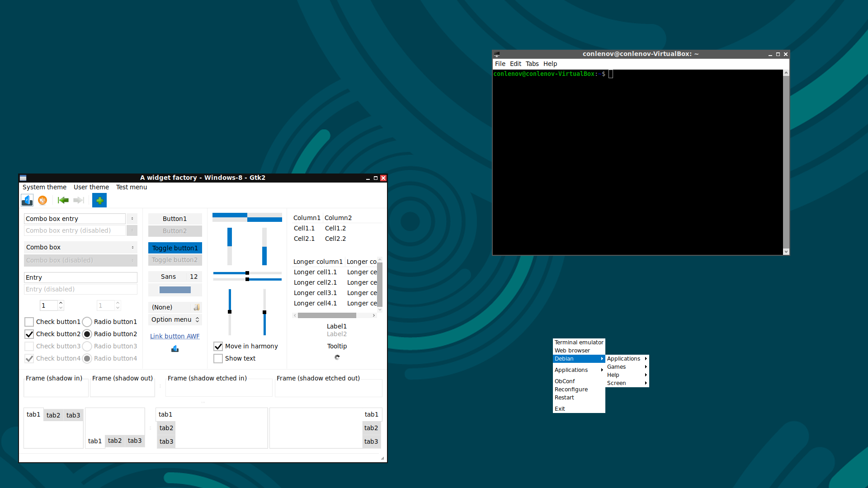Click Button1
This screenshot has height=488, width=868.
(175, 219)
